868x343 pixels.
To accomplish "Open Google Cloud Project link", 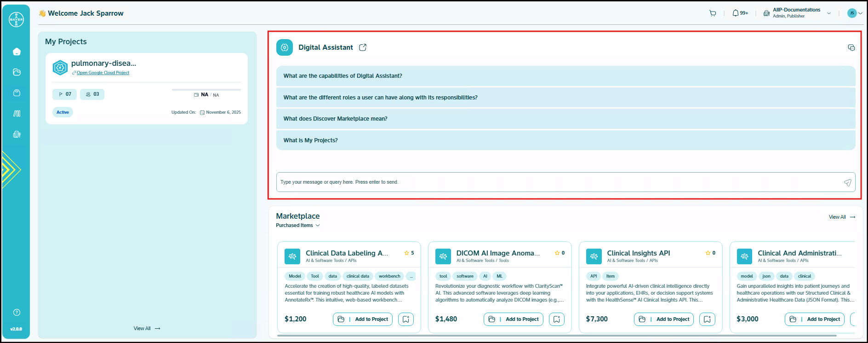I will click(x=103, y=73).
